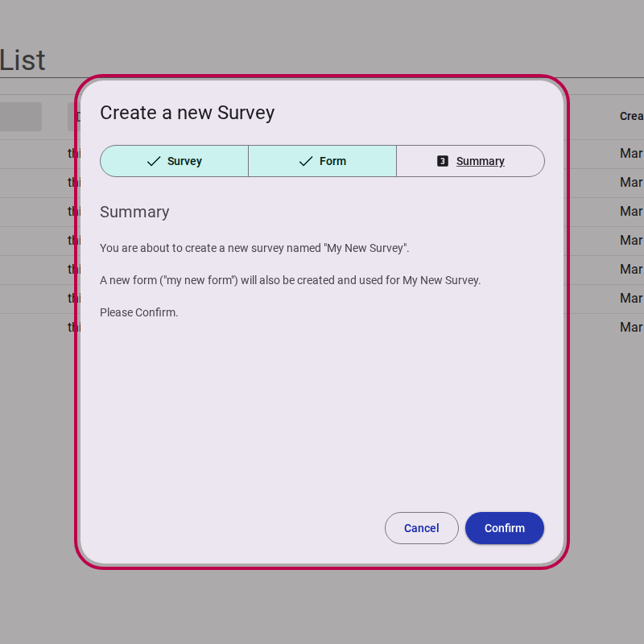Screen dimensions: 644x644
Task: Confirm the new survey creation
Action: (505, 528)
